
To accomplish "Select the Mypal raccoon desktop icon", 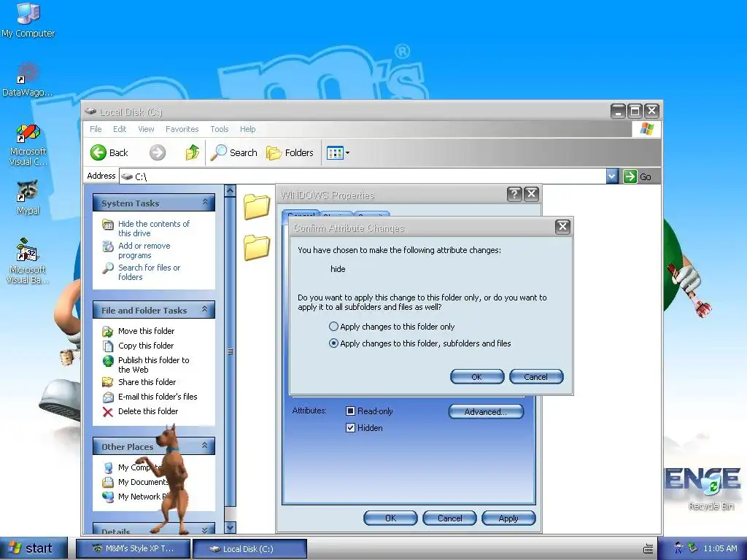I will 28,198.
